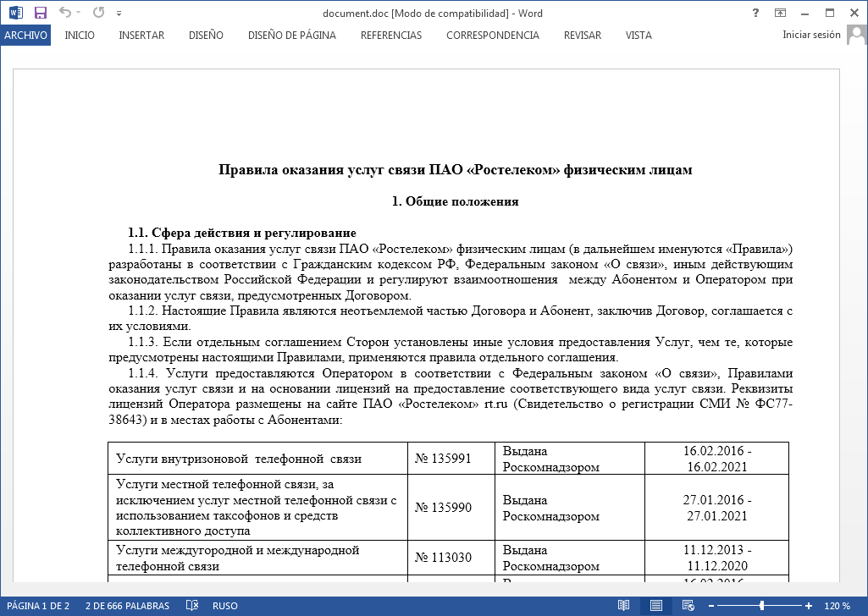Switch to the INSERTAR ribbon tab

pos(141,36)
